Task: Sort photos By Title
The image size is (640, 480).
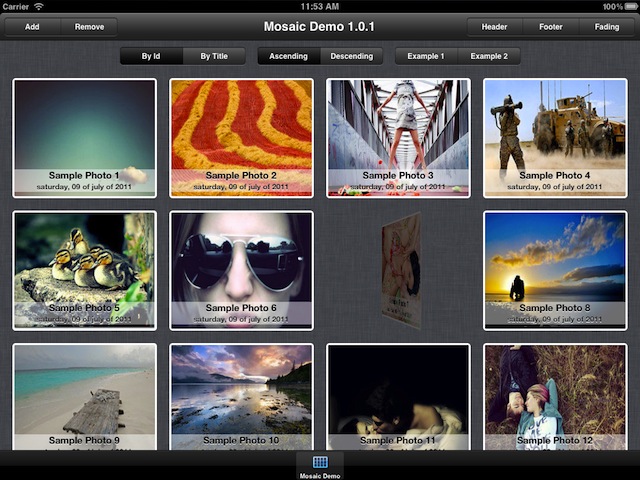Action: [213, 56]
